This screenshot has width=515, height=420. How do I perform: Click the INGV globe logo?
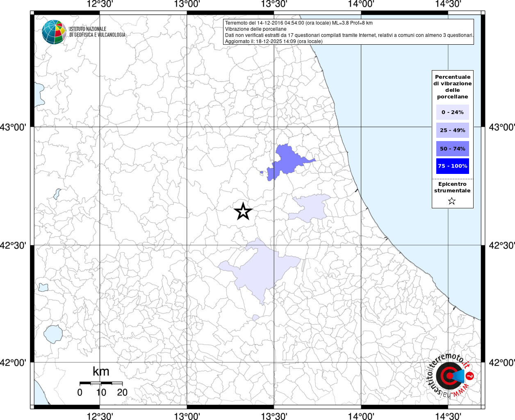tap(54, 32)
